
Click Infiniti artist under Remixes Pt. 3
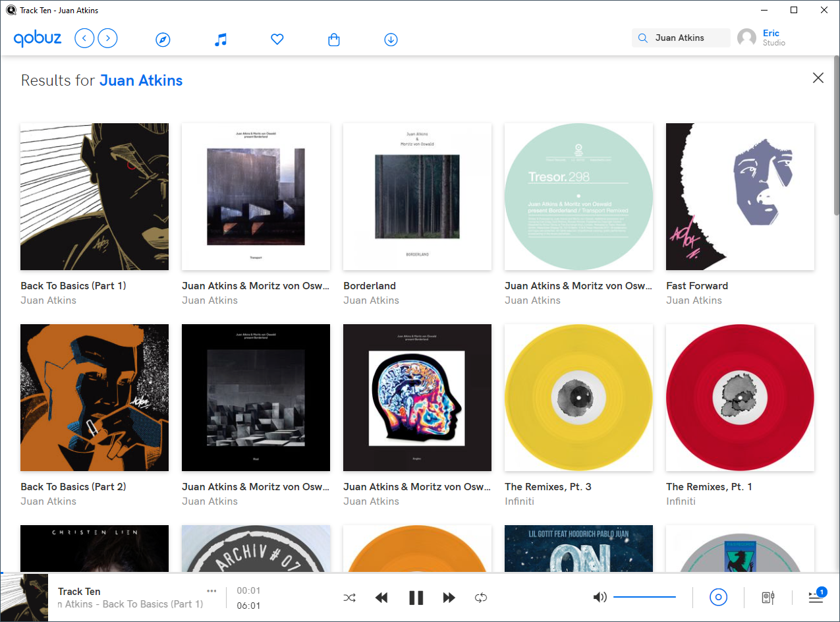519,501
